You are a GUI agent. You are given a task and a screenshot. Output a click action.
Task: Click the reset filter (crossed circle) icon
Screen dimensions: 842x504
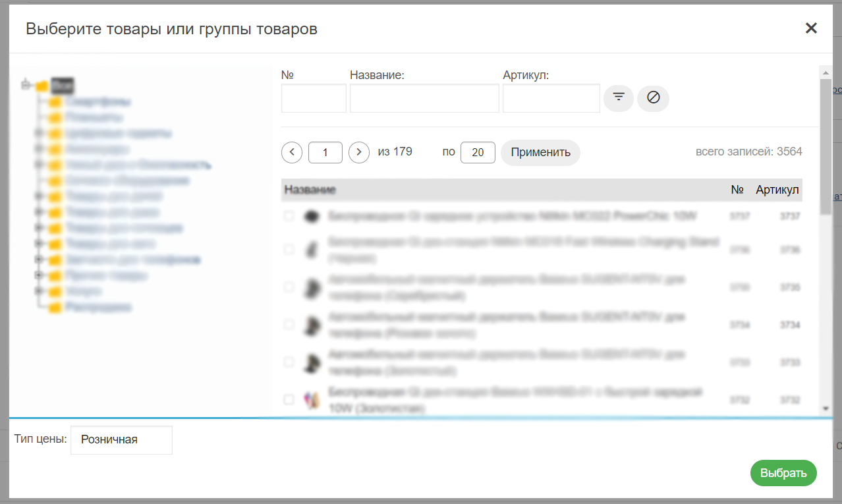pos(653,98)
